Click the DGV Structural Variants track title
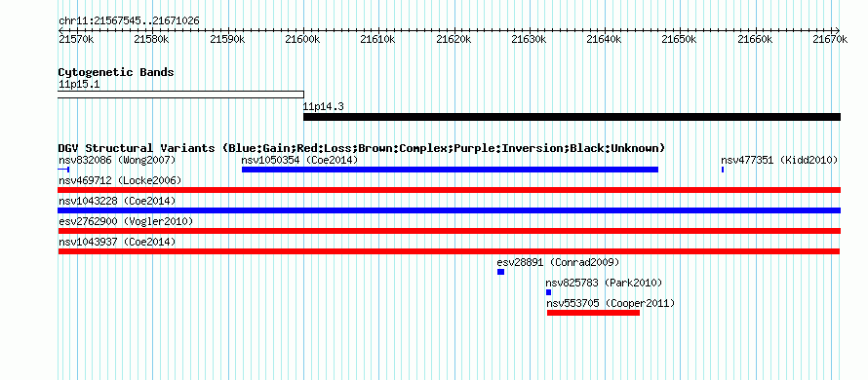Image resolution: width=868 pixels, height=380 pixels. pos(362,148)
